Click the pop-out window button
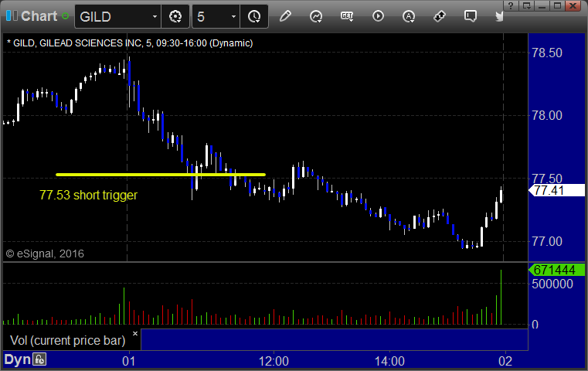Viewport: 588px width, 371px height. point(526,5)
